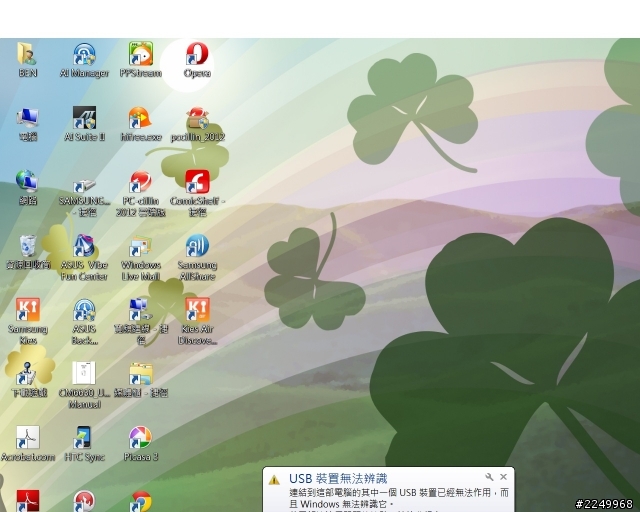The image size is (640, 512).
Task: Select the red flame app icon in the bottom row
Action: [84, 501]
